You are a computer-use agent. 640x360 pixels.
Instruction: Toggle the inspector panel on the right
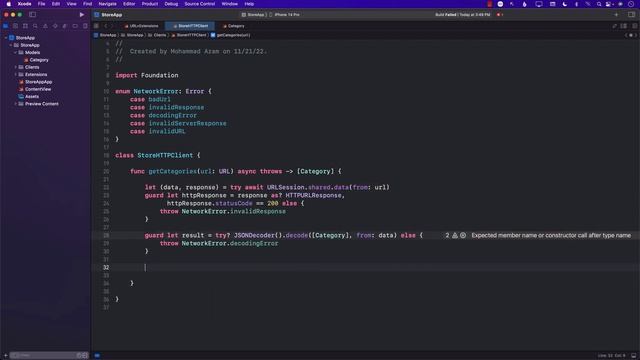[631, 15]
